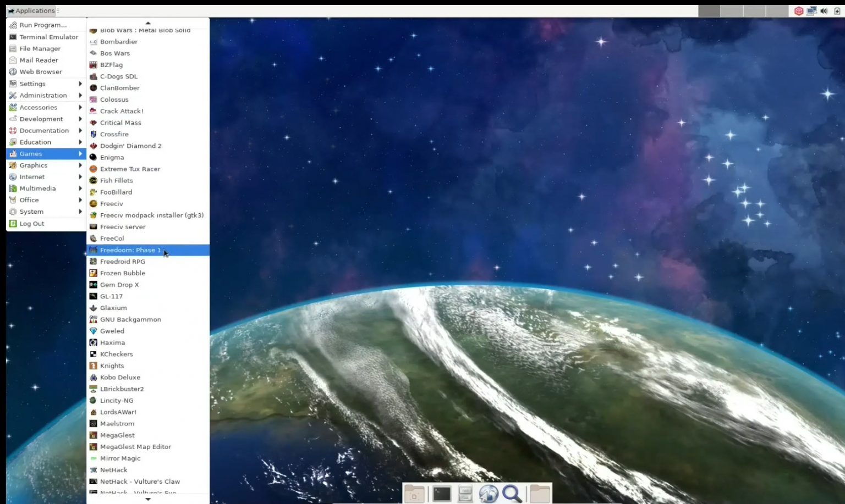Choose Run Program... entry

click(x=43, y=25)
